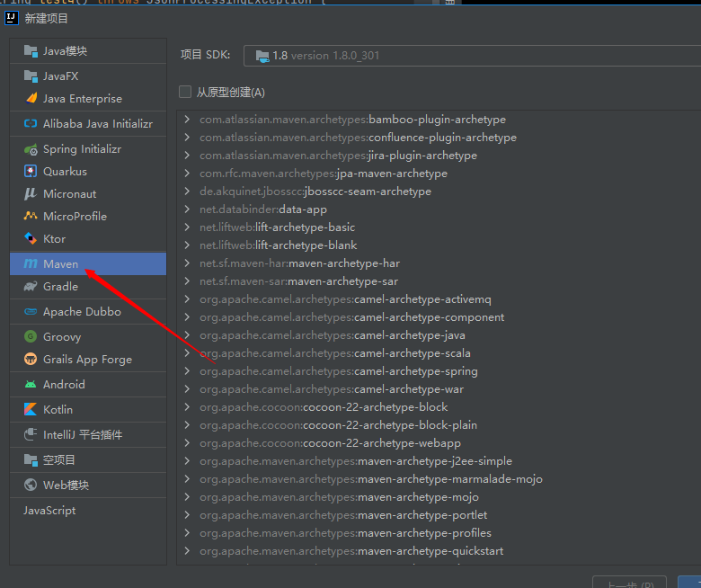The height and width of the screenshot is (588, 701).
Task: Click the JavaFX folder icon
Action: (31, 76)
